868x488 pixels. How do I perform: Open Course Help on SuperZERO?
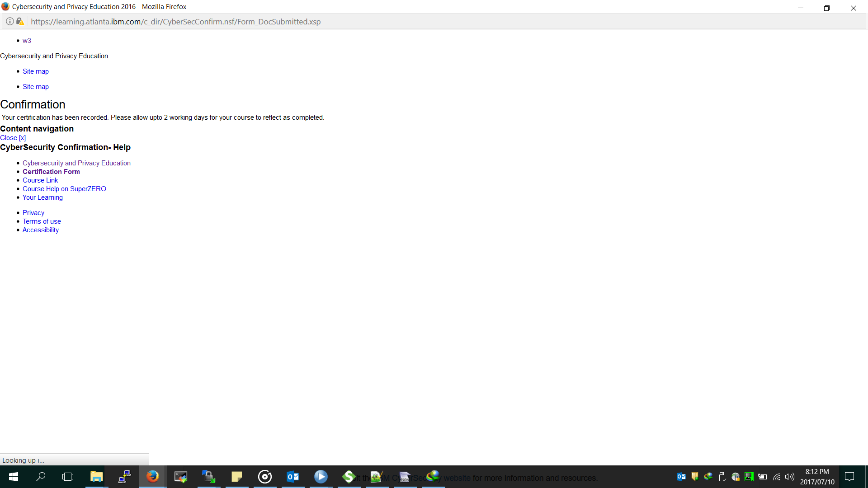(x=64, y=189)
